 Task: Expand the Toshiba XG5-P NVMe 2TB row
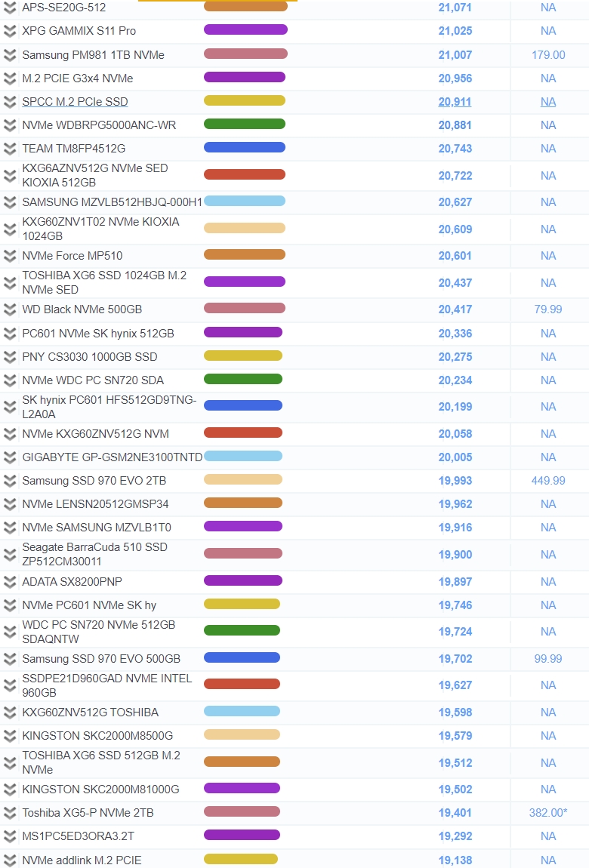click(9, 813)
